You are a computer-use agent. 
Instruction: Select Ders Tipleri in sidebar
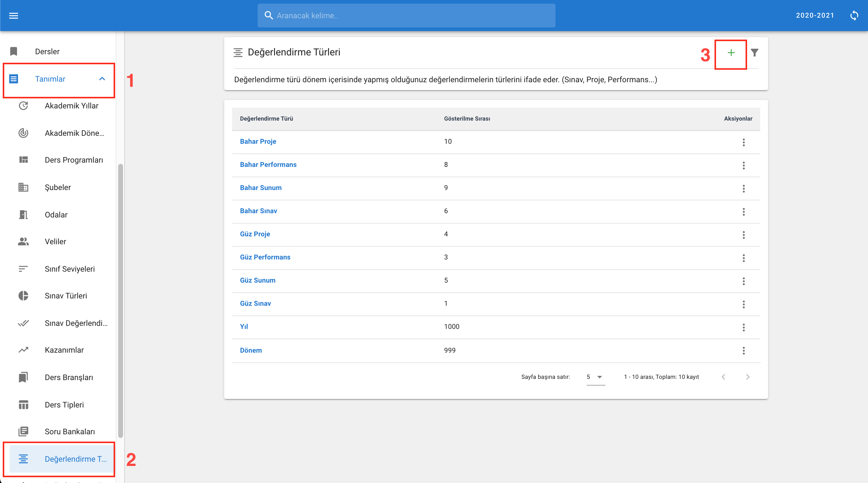tap(64, 404)
